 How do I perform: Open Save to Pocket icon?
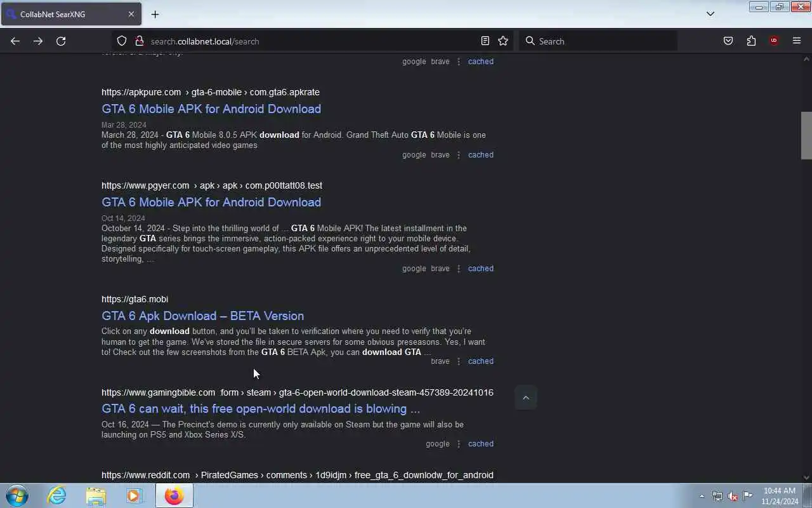click(728, 41)
